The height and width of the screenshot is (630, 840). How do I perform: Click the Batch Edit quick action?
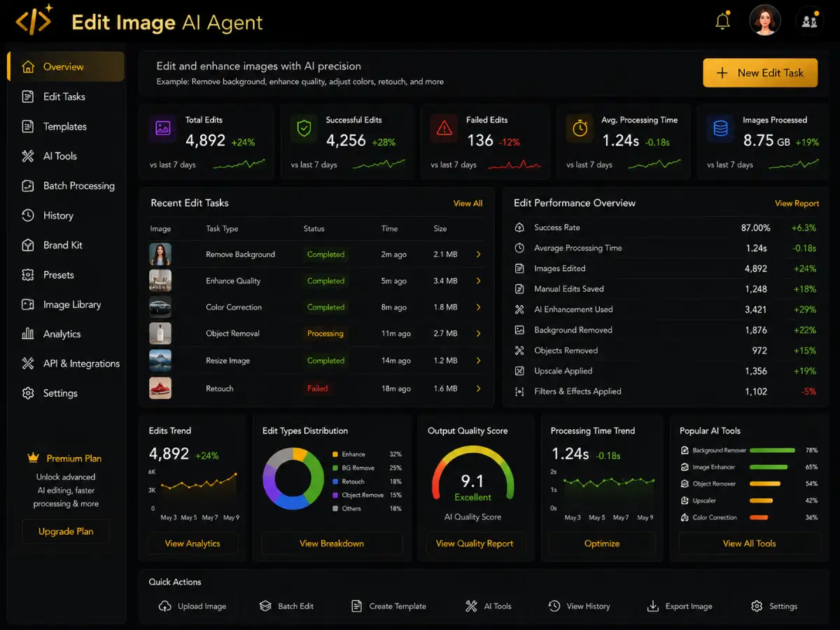coord(286,606)
